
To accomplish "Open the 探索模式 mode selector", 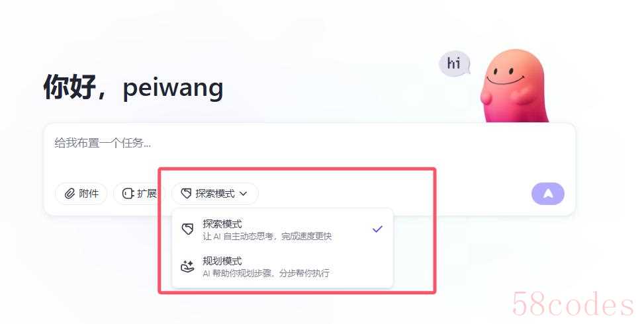I will click(215, 194).
